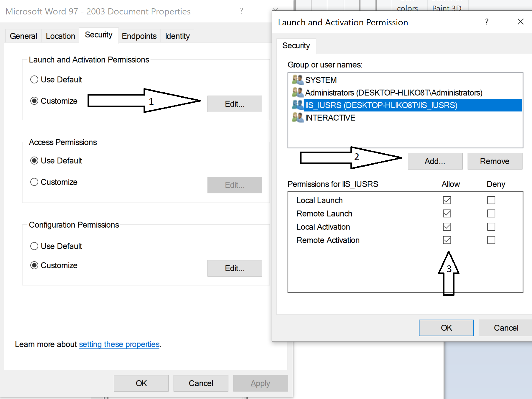Image resolution: width=532 pixels, height=399 pixels.
Task: Check Deny for Remote Launch
Action: coord(491,214)
